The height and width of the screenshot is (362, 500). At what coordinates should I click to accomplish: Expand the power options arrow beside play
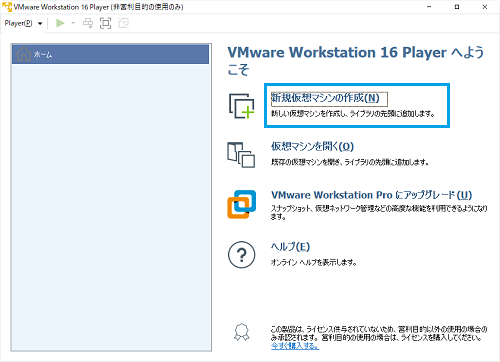(73, 23)
